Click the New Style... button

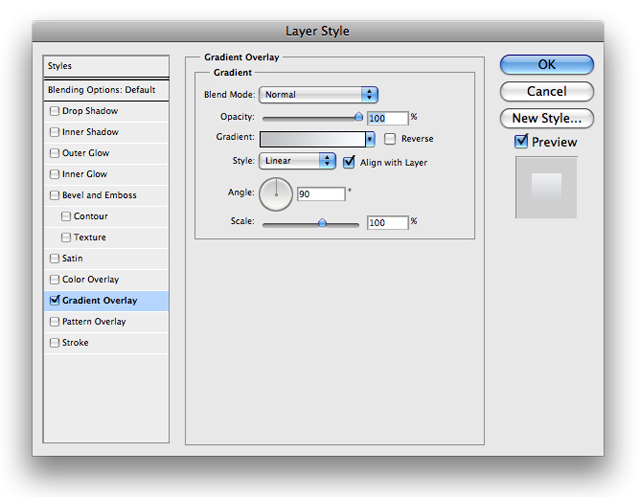click(x=547, y=118)
